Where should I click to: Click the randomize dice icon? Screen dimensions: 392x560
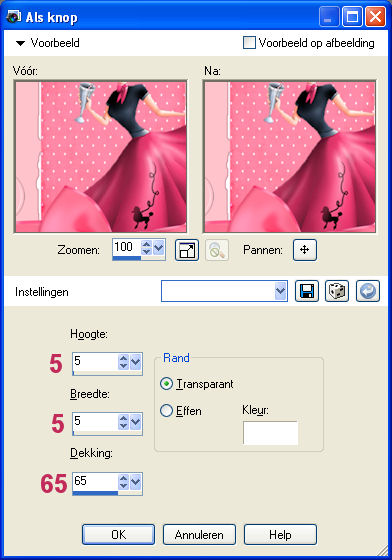[x=337, y=291]
